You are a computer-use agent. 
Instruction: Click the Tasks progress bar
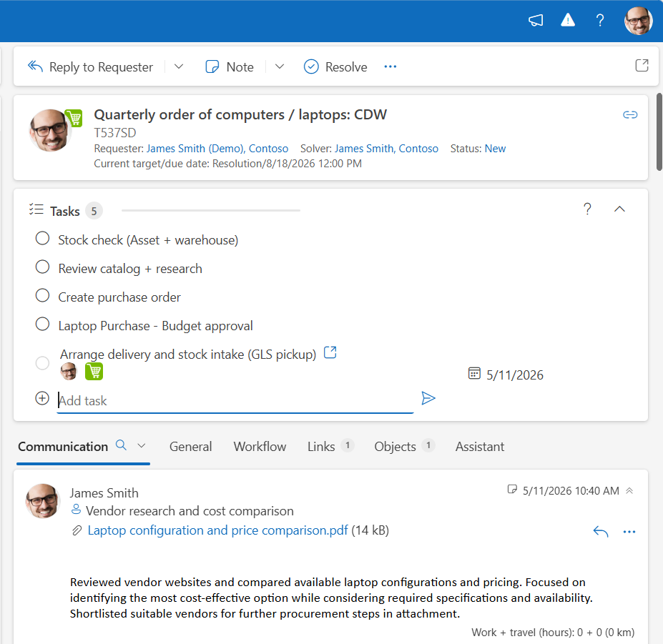(210, 210)
